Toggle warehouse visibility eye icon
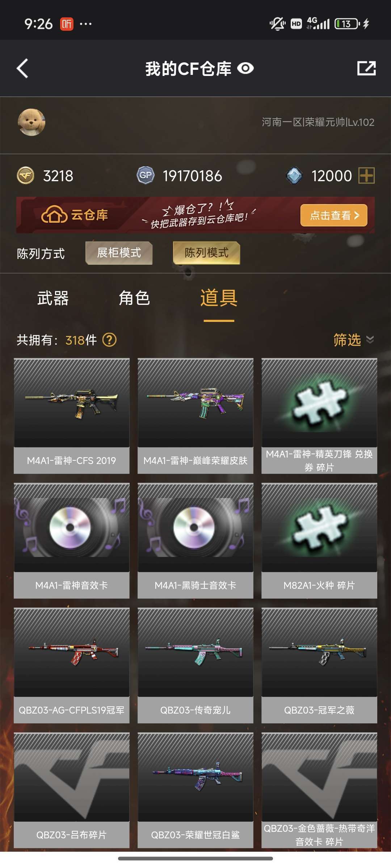Screen dimensions: 391x868 pyautogui.click(x=245, y=68)
